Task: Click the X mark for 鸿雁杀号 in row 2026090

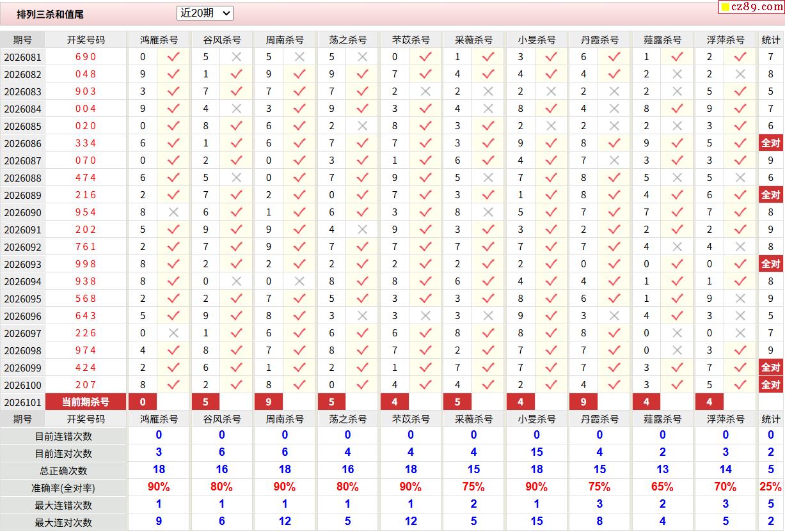Action: 173,212
